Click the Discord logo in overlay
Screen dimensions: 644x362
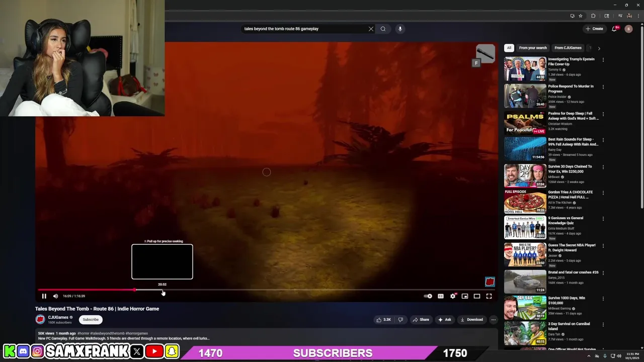(23, 351)
